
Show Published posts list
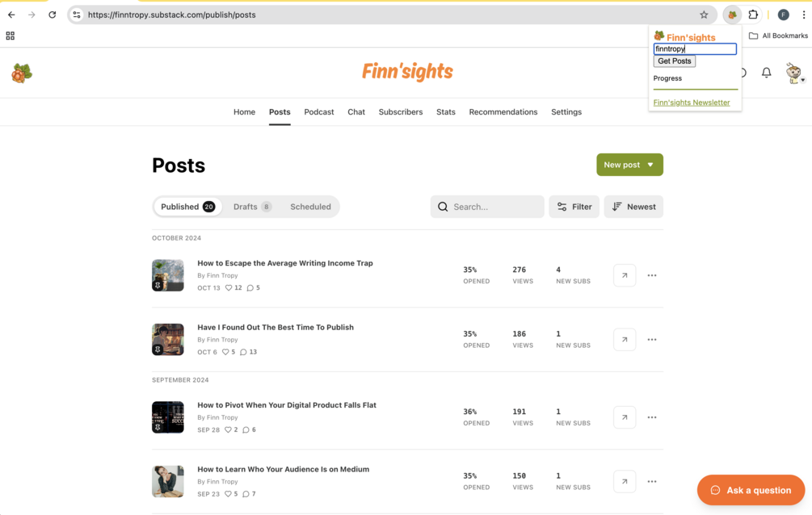coord(187,207)
